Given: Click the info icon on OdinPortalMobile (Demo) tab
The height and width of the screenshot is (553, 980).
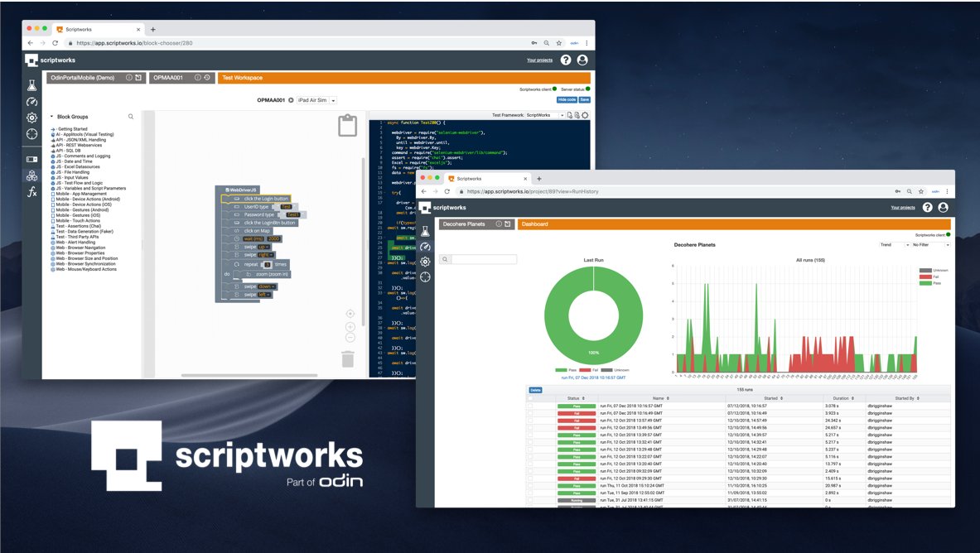Looking at the screenshot, I should coord(129,78).
